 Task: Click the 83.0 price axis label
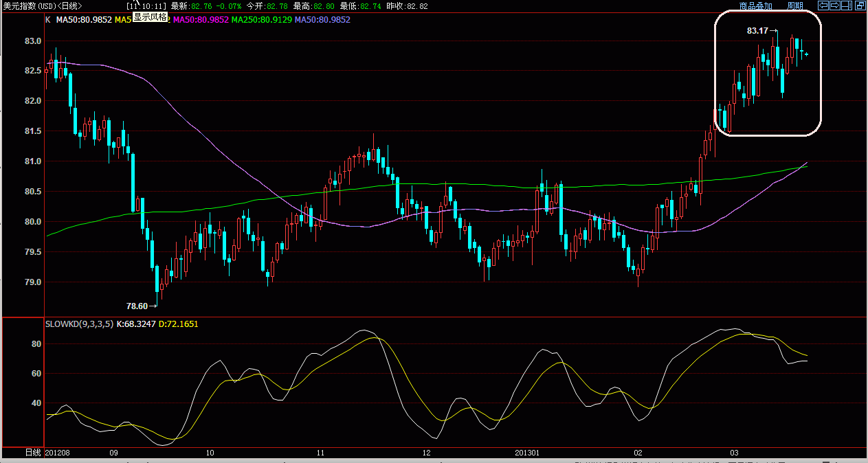[x=33, y=41]
